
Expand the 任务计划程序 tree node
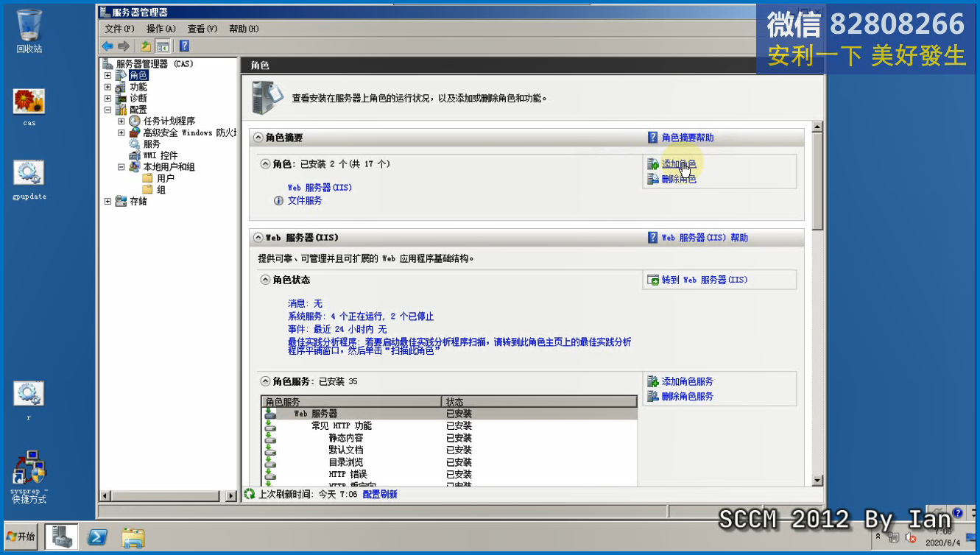point(121,121)
